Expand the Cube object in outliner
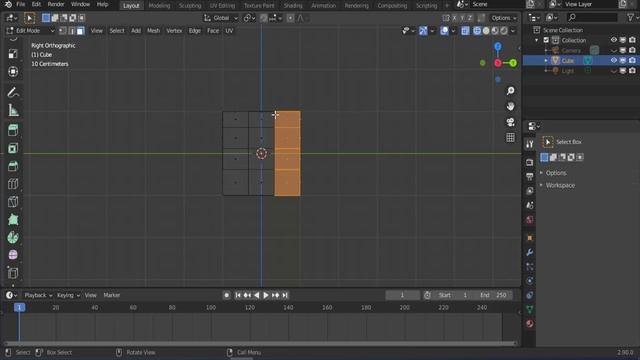This screenshot has height=360, width=640. pos(546,60)
